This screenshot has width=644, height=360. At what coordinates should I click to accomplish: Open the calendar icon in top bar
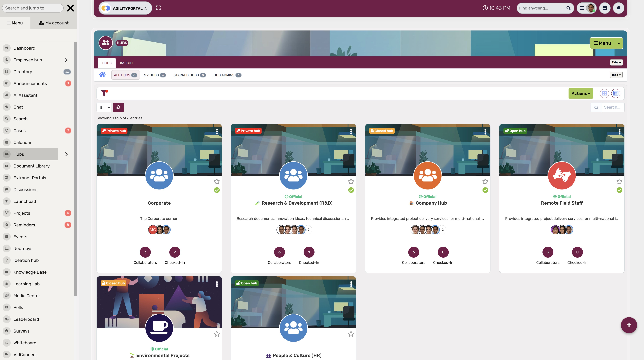(x=605, y=8)
